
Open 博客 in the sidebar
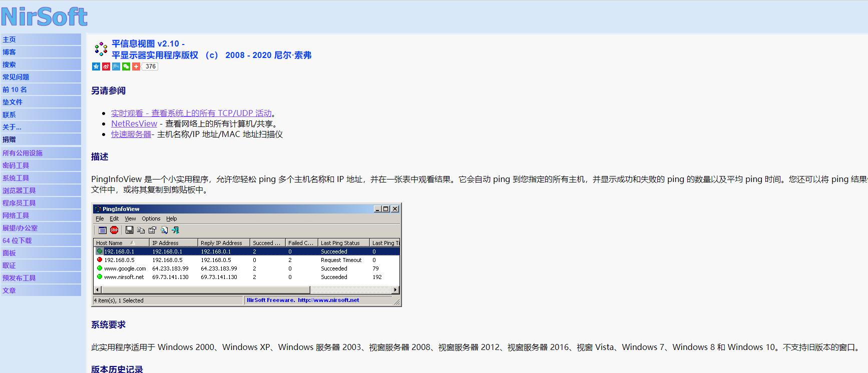(x=41, y=52)
